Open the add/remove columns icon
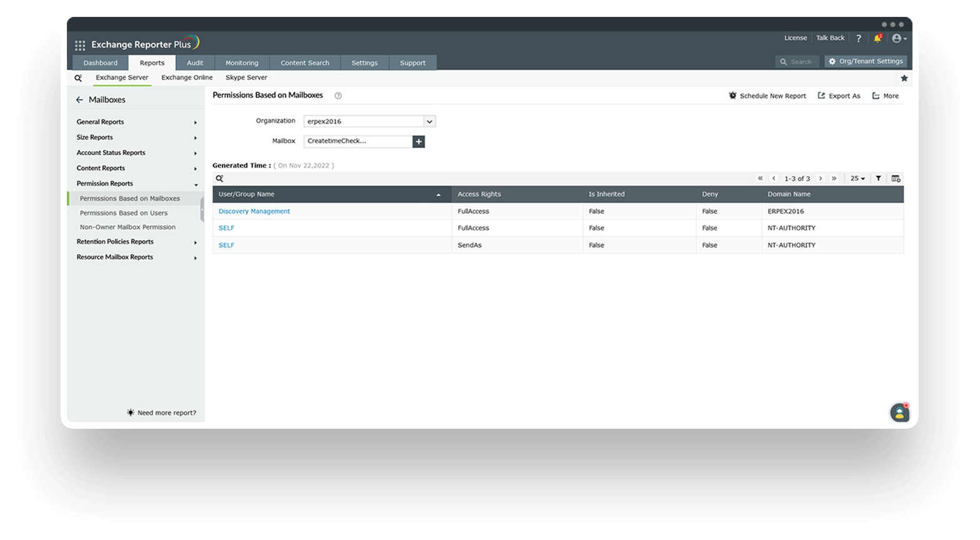 tap(896, 179)
